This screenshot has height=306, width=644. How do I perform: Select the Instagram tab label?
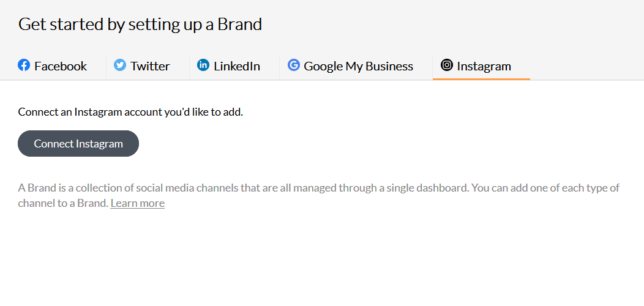point(484,66)
